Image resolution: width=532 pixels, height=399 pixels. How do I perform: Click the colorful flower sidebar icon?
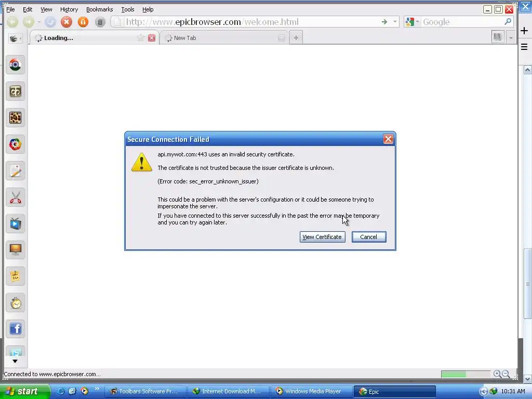point(15,144)
